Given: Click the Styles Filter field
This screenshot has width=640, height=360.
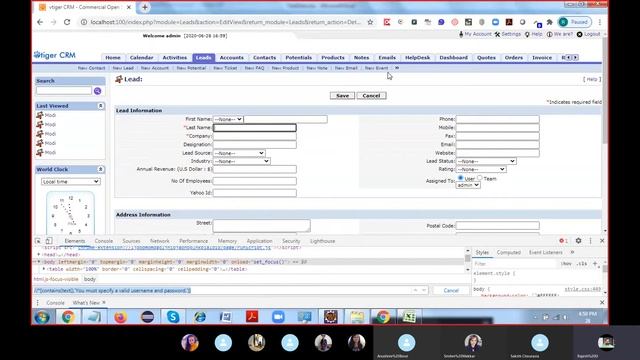Looking at the screenshot, I should [515, 264].
